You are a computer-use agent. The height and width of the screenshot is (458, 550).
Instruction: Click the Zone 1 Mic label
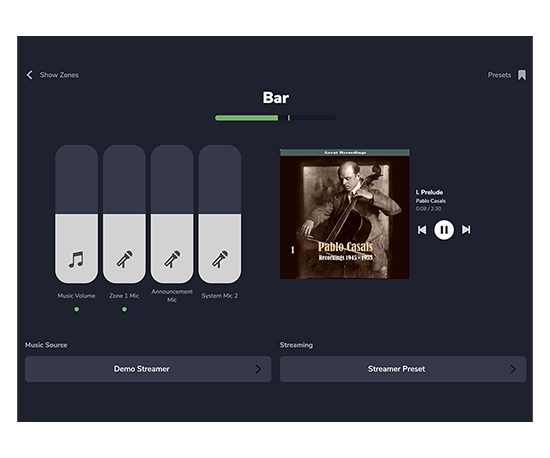[x=124, y=296]
